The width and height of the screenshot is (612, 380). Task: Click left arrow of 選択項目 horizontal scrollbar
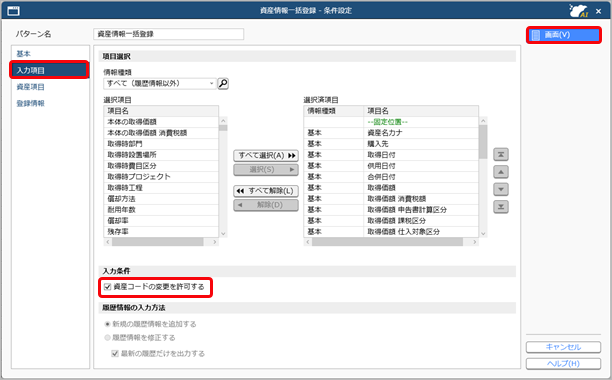108,242
